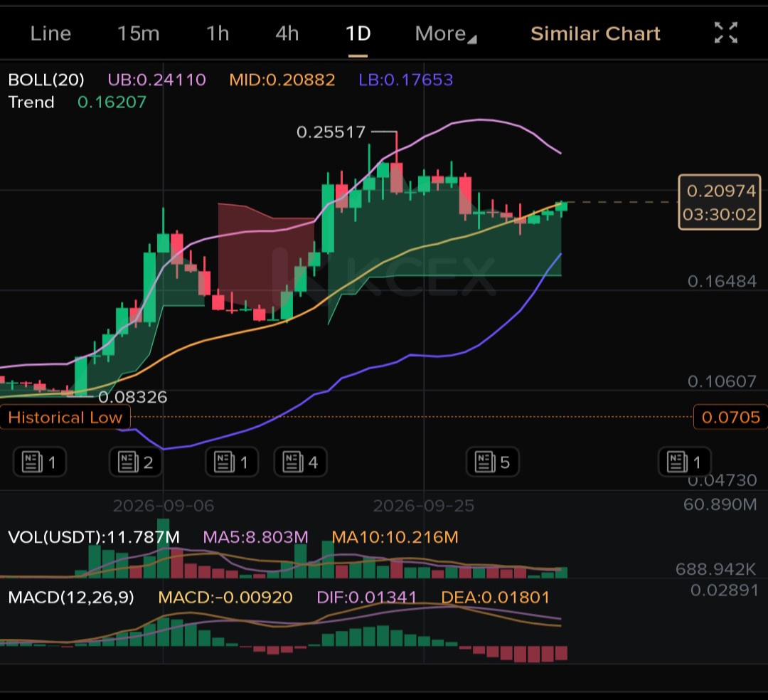Click the 0.16484 price axis label

(722, 281)
